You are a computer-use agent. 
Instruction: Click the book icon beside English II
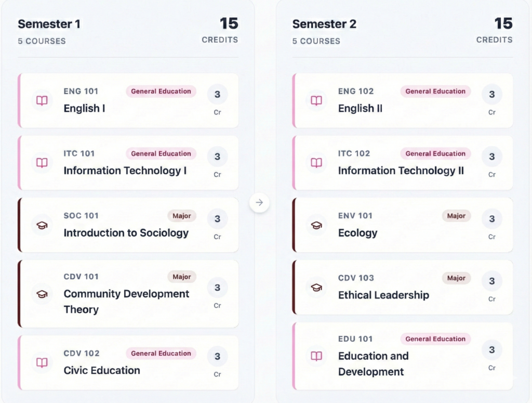316,101
